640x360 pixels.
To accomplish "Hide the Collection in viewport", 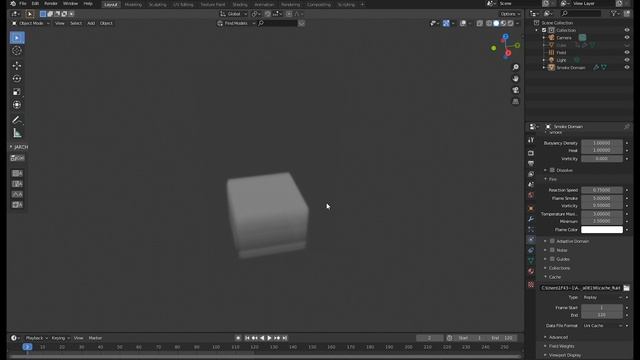I will pos(627,30).
